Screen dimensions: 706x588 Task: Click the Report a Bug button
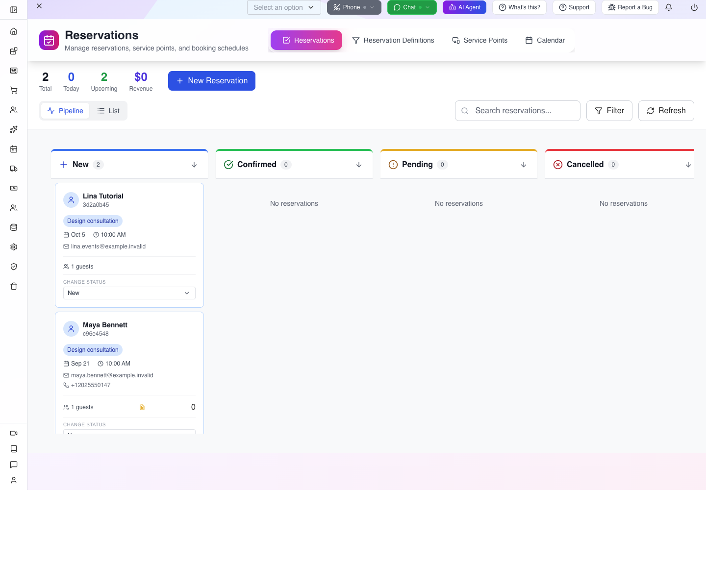pos(630,7)
